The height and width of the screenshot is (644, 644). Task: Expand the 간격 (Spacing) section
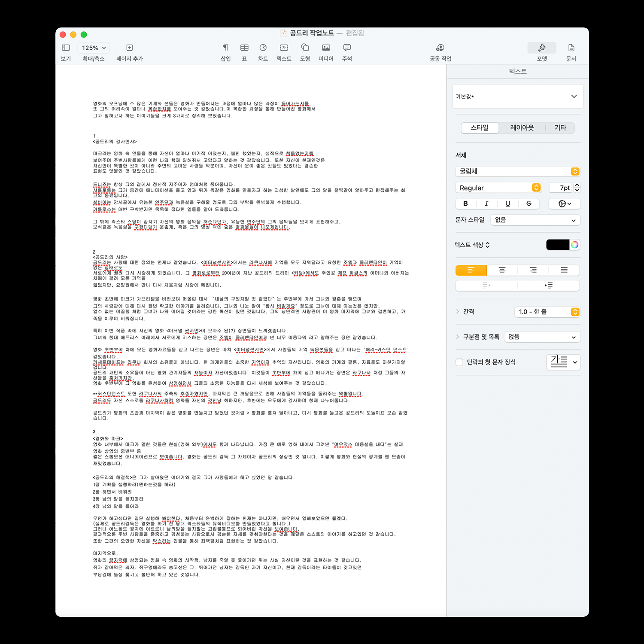tap(458, 311)
